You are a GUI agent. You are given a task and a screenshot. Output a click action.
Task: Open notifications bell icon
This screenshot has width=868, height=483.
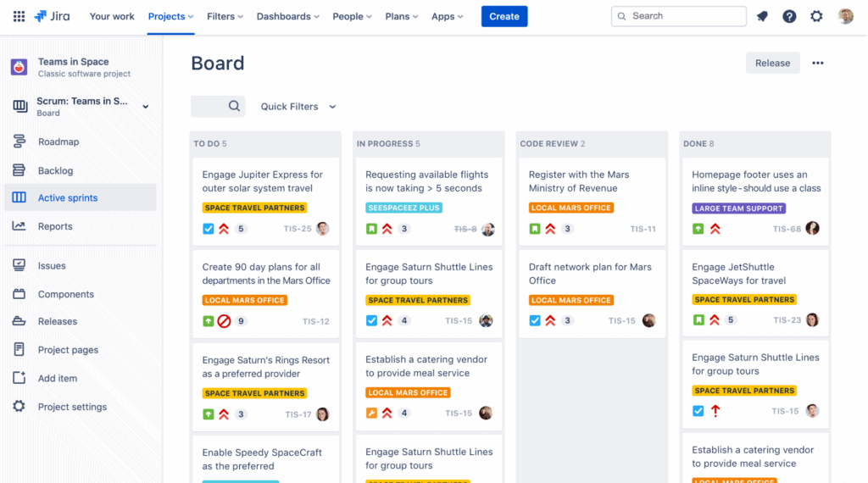(x=762, y=16)
